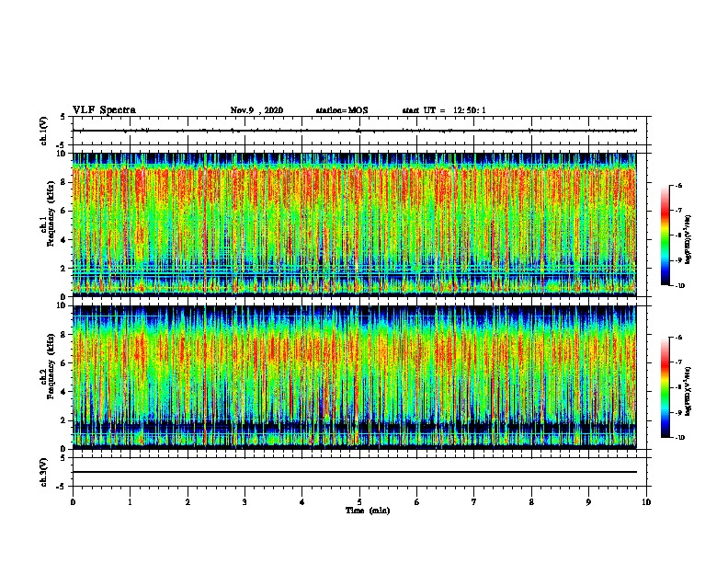Click time axis tick label "0"

point(73,502)
